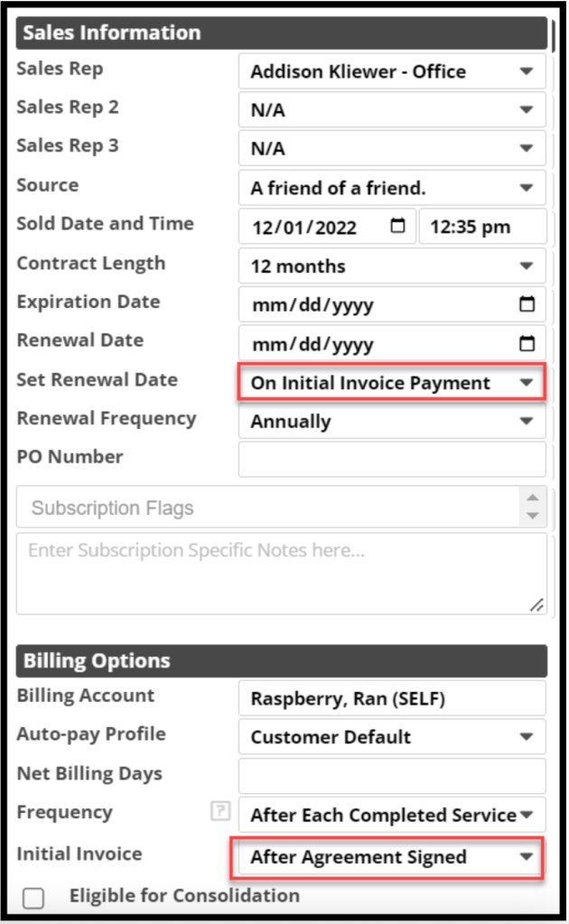
Task: Focus the Subscription Specific Notes textarea
Action: click(281, 574)
